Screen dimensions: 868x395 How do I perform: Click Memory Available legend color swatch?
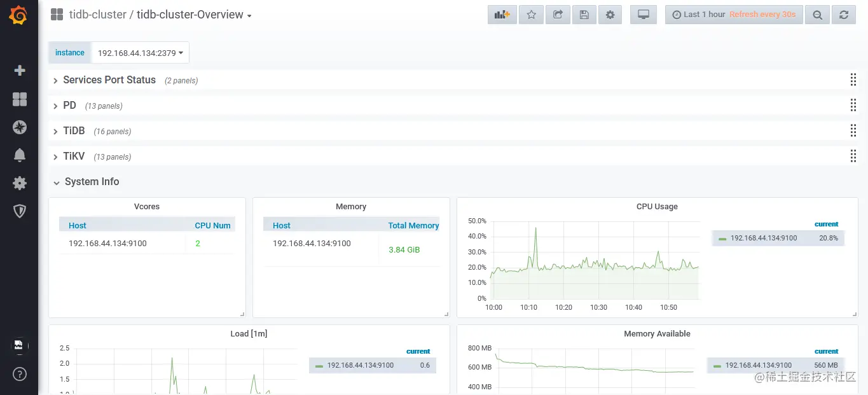coord(717,366)
